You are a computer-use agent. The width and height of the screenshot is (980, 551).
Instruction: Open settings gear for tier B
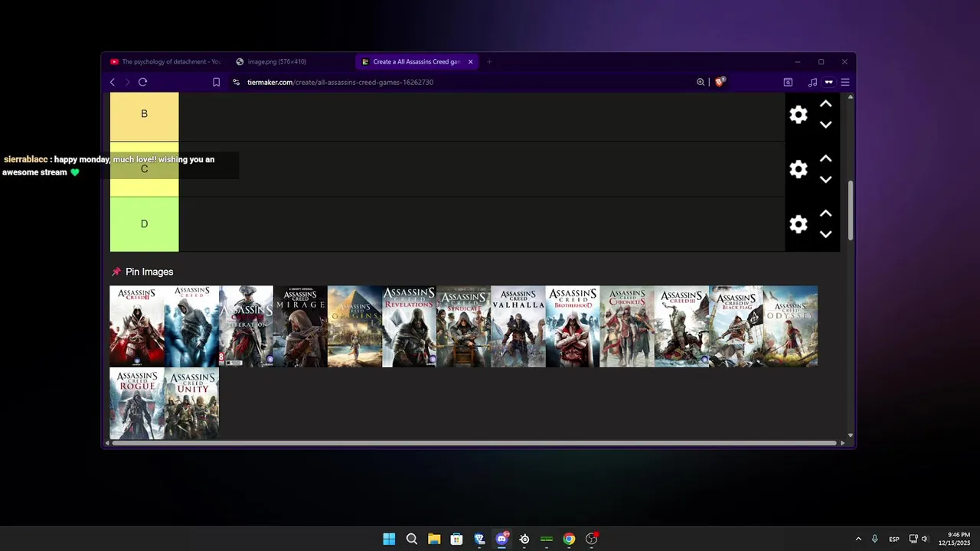799,115
